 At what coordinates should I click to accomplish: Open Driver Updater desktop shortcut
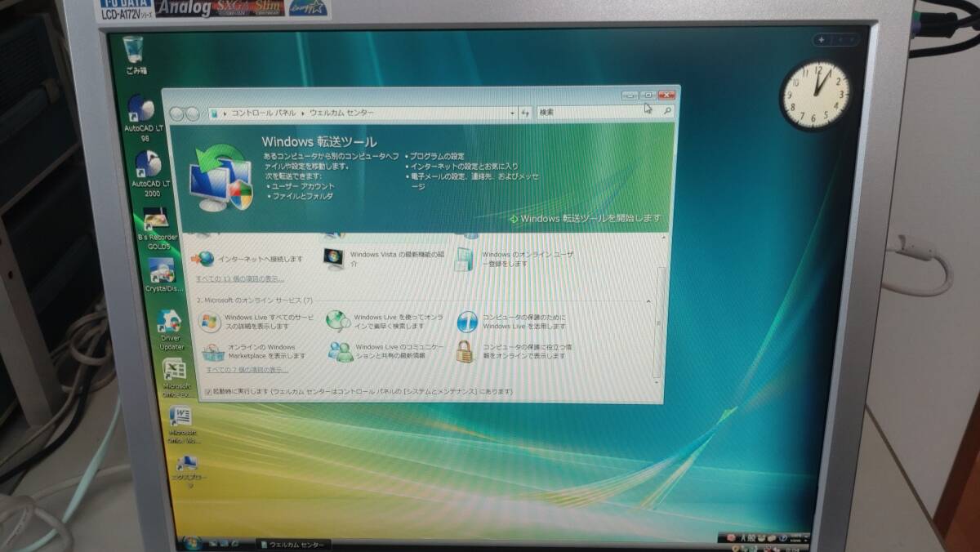(x=170, y=331)
